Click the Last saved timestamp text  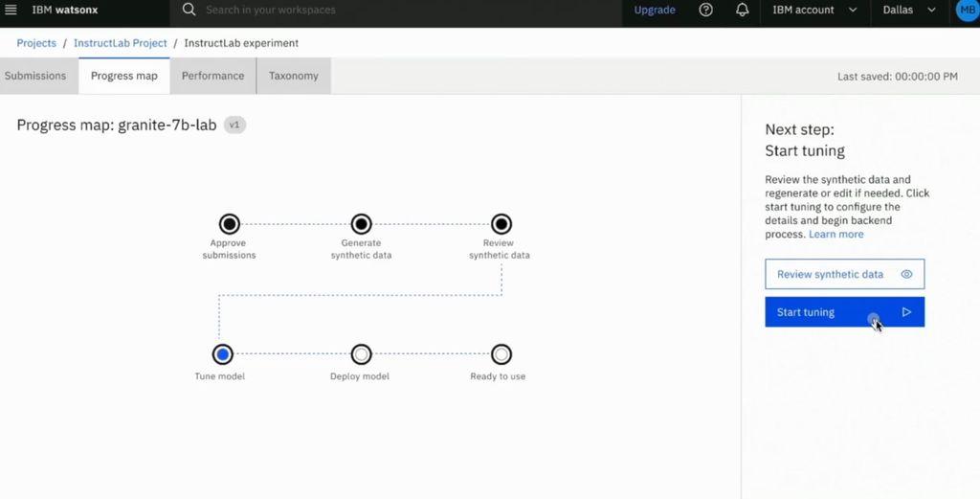coord(898,77)
